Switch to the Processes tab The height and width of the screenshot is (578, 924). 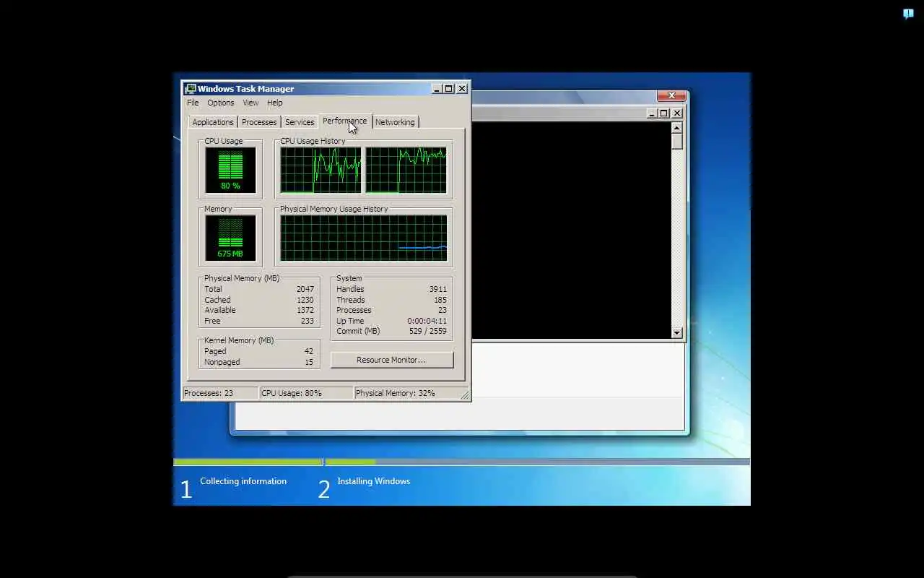coord(259,122)
